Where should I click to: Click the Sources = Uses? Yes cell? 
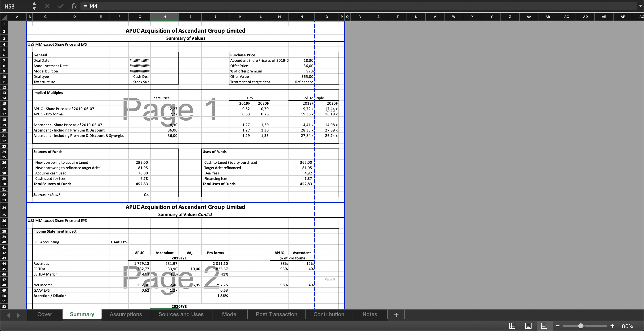point(140,195)
